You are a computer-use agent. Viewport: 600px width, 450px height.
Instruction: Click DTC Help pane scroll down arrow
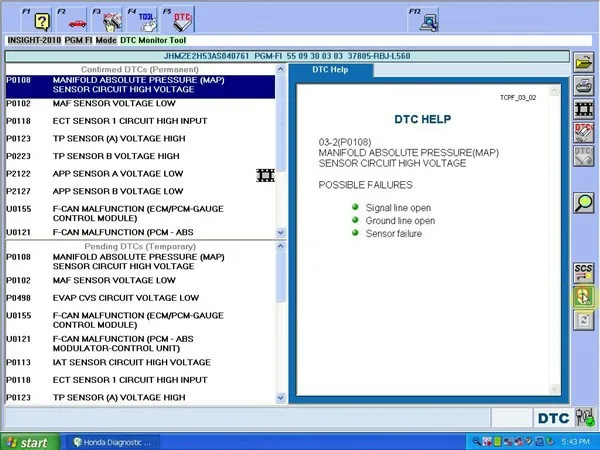coord(554,389)
